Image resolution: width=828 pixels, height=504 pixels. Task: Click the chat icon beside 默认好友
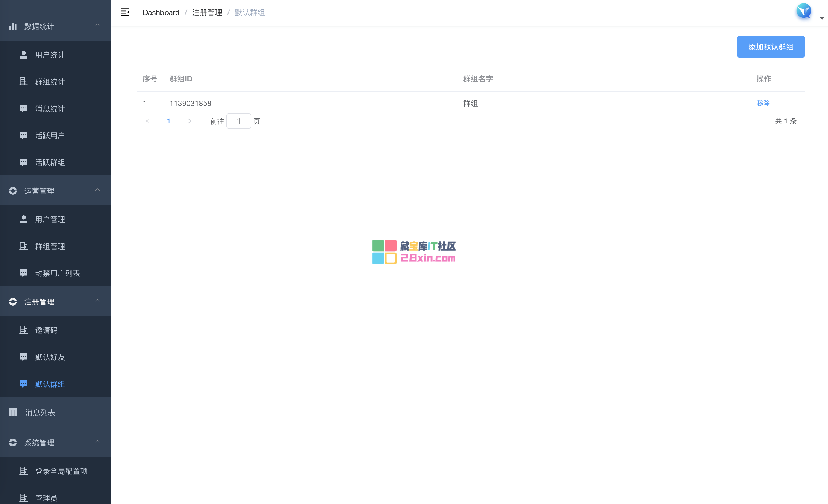[x=23, y=357]
